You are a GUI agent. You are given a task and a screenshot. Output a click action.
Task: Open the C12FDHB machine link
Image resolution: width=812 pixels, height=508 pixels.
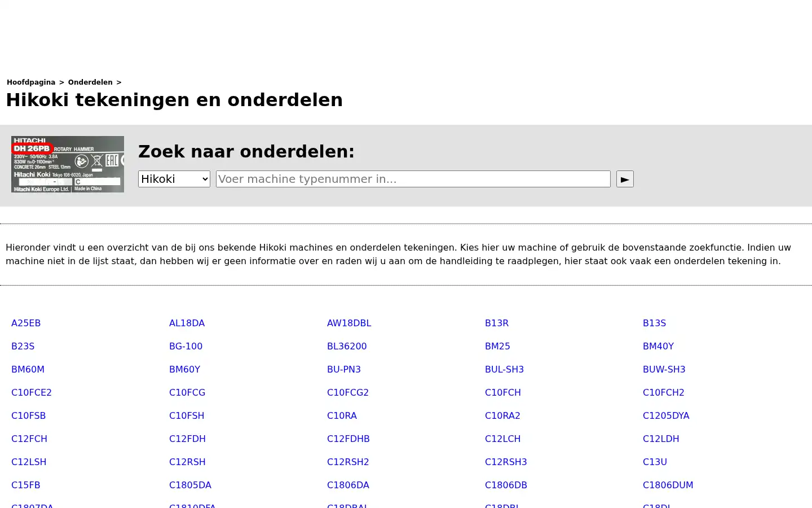(348, 439)
